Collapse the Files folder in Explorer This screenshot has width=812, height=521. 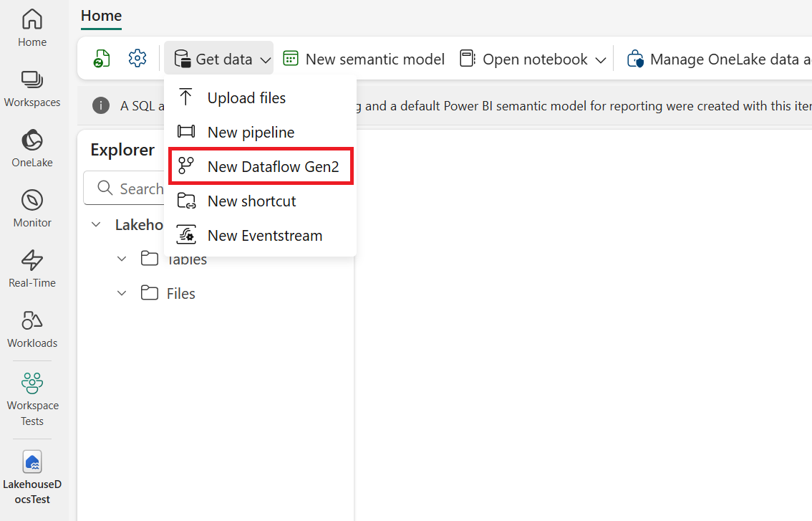[121, 293]
